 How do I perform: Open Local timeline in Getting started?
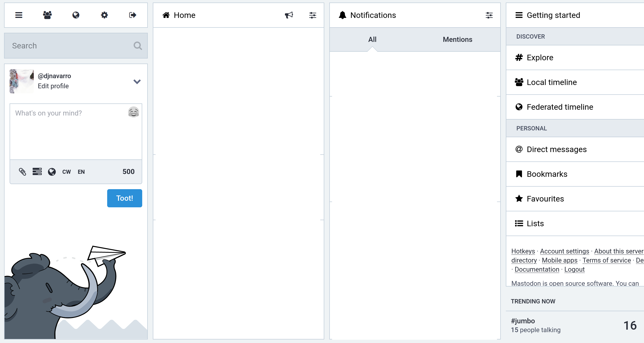[x=575, y=82]
